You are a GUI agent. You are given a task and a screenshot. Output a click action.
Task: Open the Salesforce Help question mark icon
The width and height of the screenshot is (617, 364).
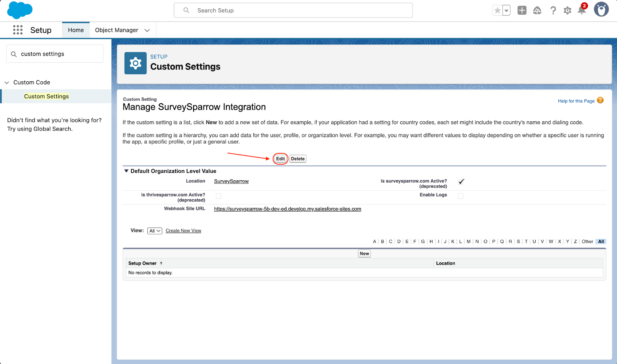pyautogui.click(x=553, y=10)
